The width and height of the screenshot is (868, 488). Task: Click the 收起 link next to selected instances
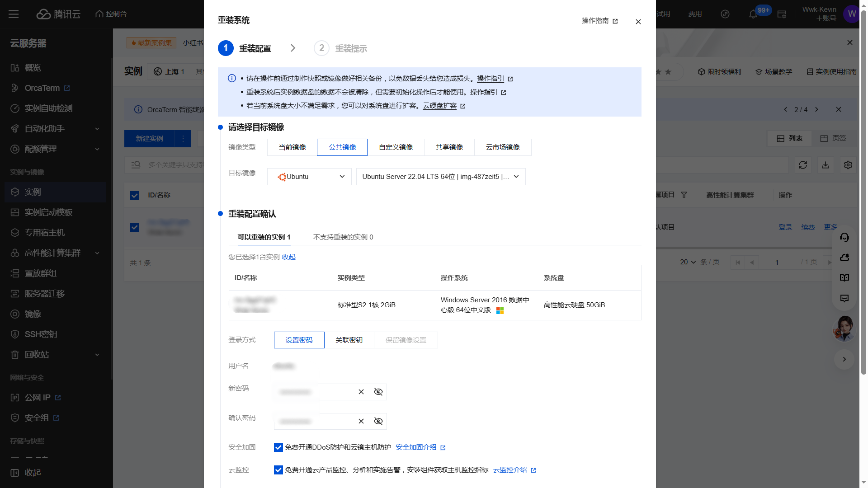[x=288, y=257]
